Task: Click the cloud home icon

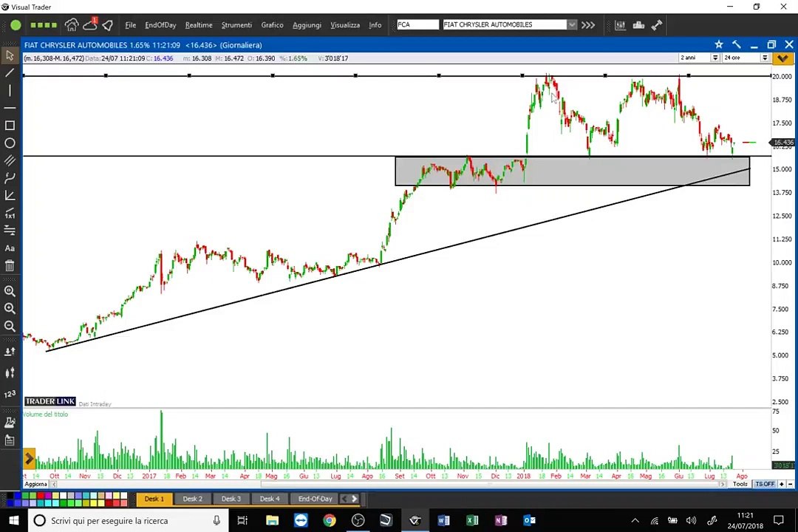Action: [71, 24]
